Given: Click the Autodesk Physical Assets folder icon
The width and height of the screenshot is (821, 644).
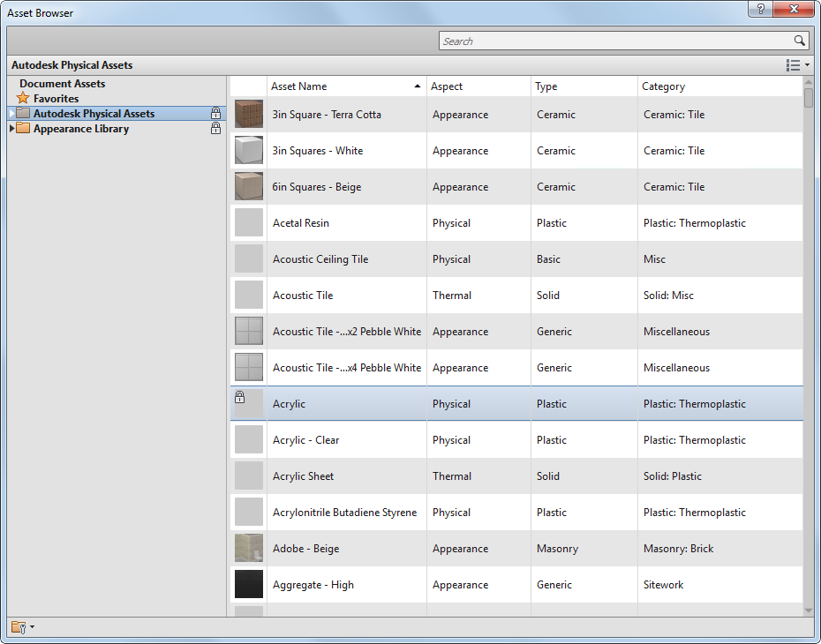Looking at the screenshot, I should (x=23, y=113).
